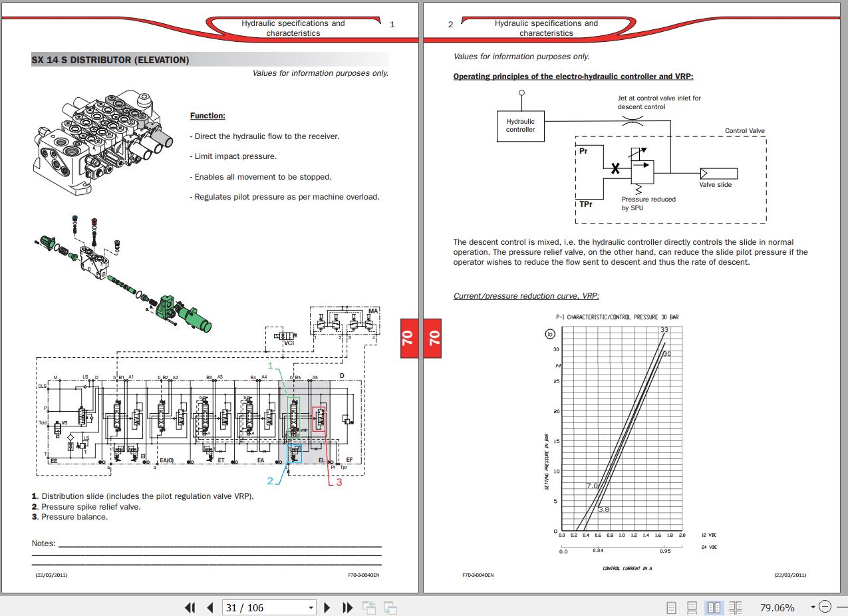Screen dimensions: 848x616
Task: Click the 'VCI' label in schematic
Action: 289,343
